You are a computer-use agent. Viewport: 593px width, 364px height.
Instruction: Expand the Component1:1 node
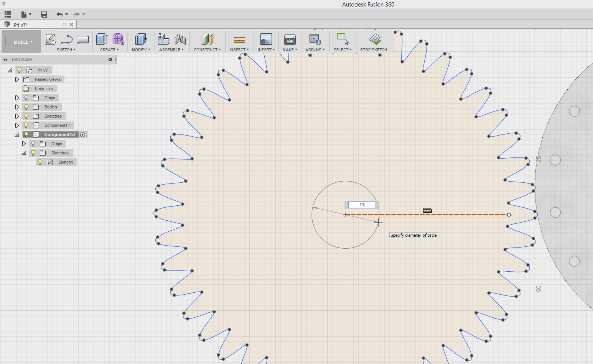tap(17, 125)
